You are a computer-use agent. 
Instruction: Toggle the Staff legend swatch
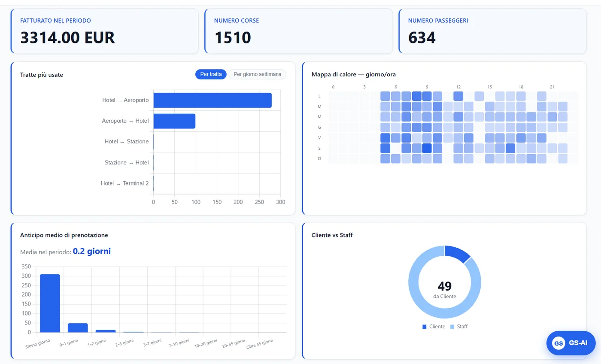click(452, 327)
